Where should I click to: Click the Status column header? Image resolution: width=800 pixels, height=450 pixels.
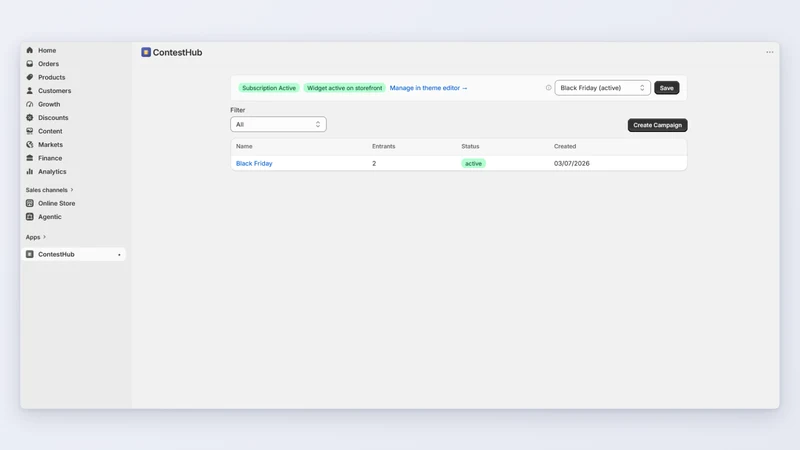470,146
